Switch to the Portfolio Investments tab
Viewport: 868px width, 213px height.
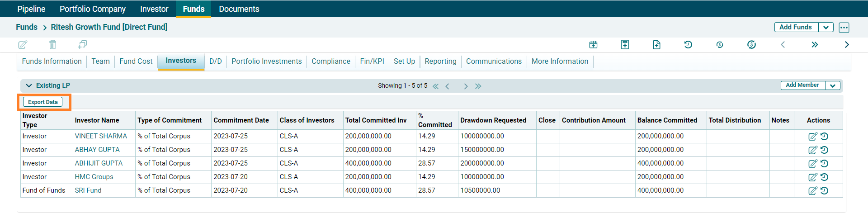coord(266,62)
